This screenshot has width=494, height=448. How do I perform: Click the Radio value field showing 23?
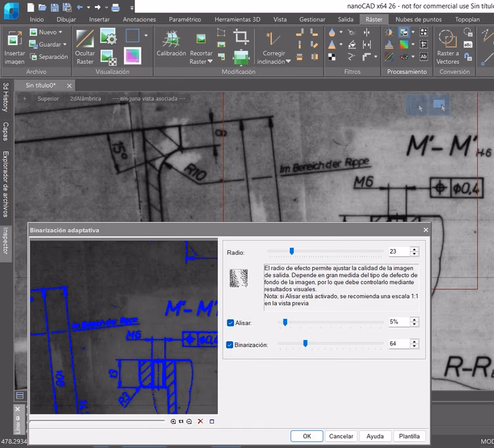click(399, 252)
